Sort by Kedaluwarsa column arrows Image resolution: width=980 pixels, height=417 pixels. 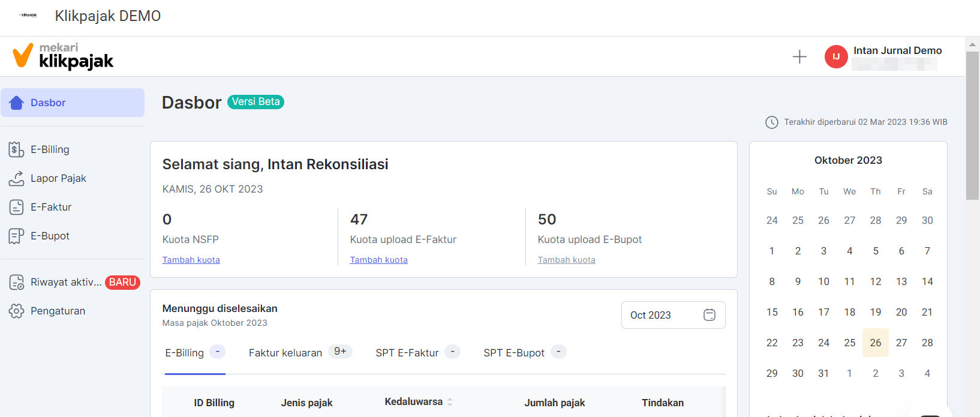[450, 402]
